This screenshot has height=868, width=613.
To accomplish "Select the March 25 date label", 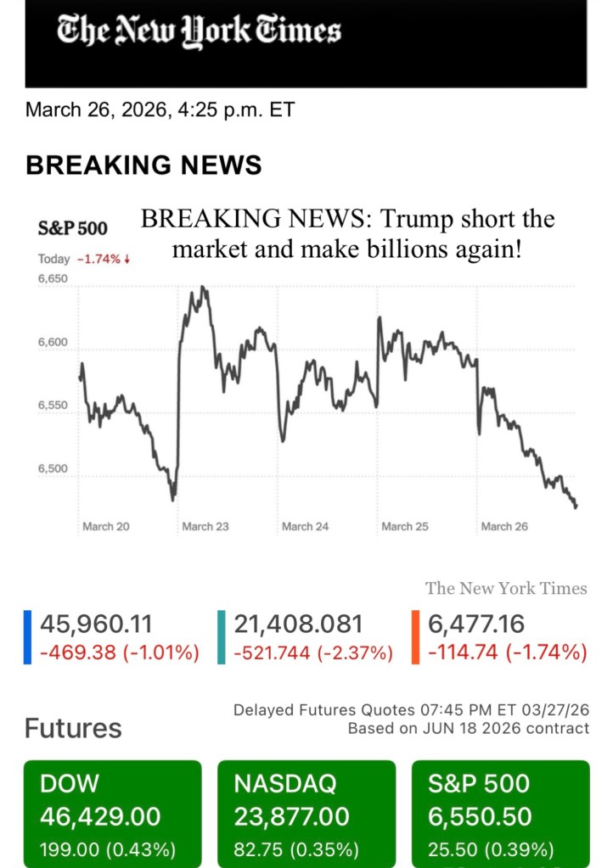I will [405, 527].
